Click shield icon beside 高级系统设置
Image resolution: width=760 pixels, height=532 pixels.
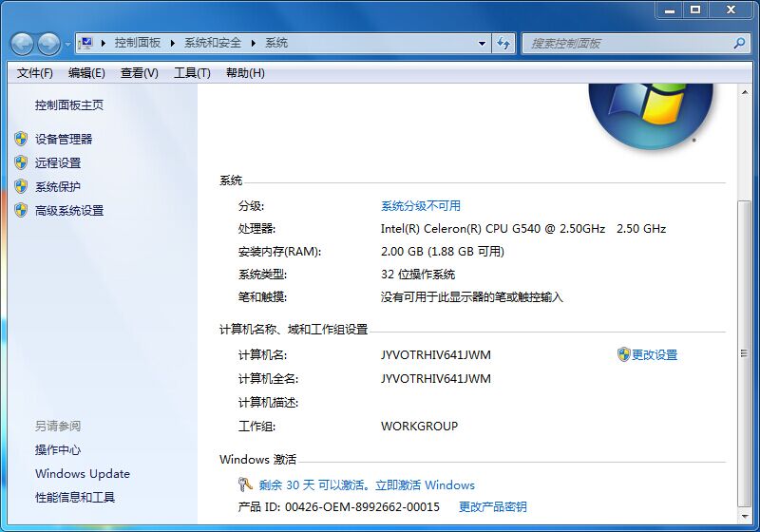click(21, 210)
